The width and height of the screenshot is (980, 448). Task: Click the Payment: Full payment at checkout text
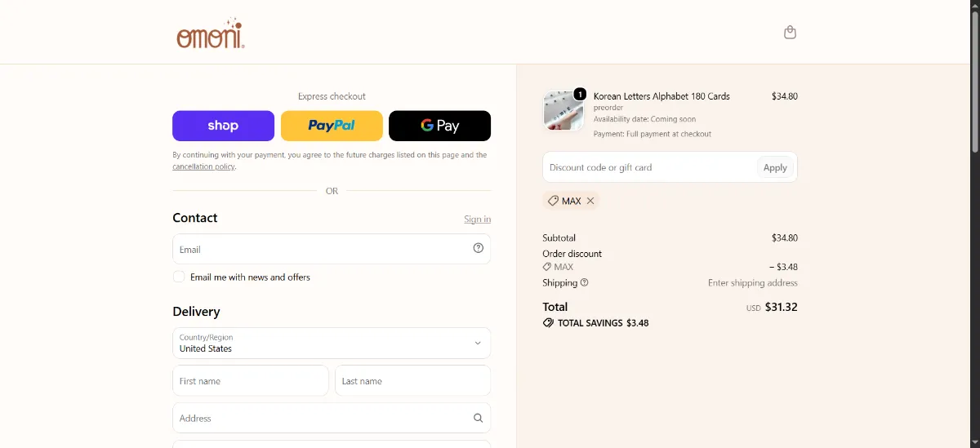pyautogui.click(x=653, y=134)
